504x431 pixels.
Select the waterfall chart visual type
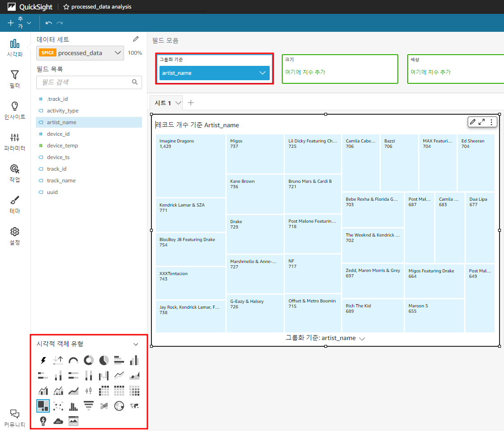pos(104,375)
